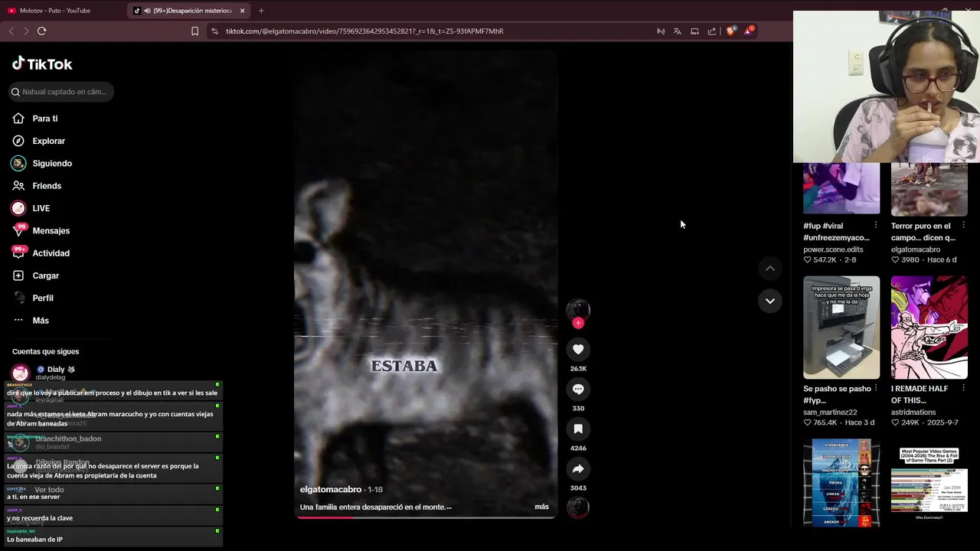Go forward in browser history

click(26, 31)
